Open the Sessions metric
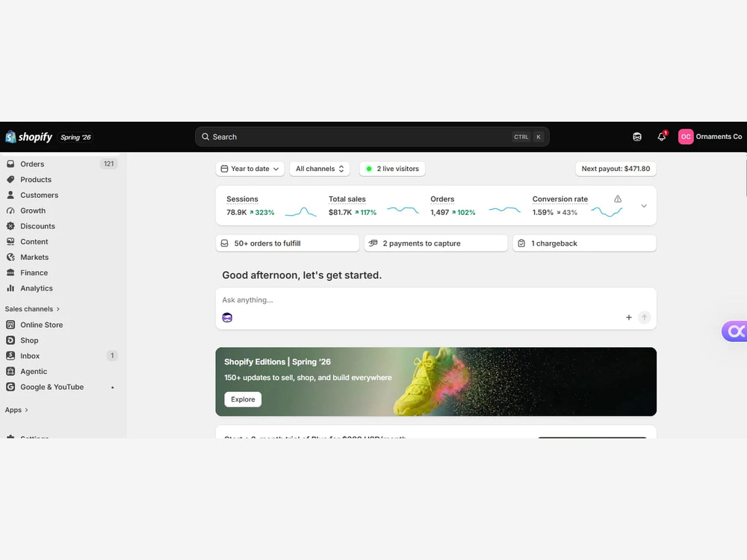This screenshot has width=747, height=560. [x=242, y=199]
